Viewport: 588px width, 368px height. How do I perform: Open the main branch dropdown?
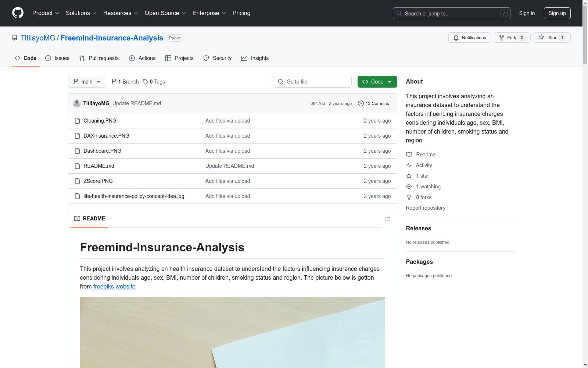pos(87,82)
